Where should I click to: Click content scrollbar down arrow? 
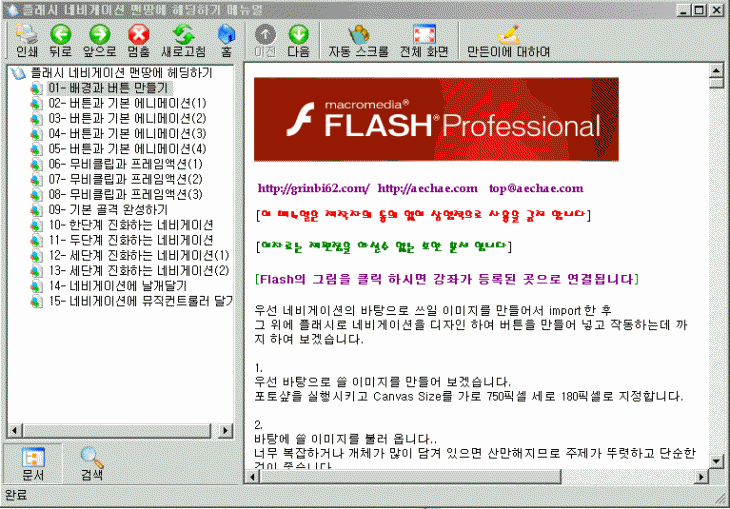click(x=716, y=461)
